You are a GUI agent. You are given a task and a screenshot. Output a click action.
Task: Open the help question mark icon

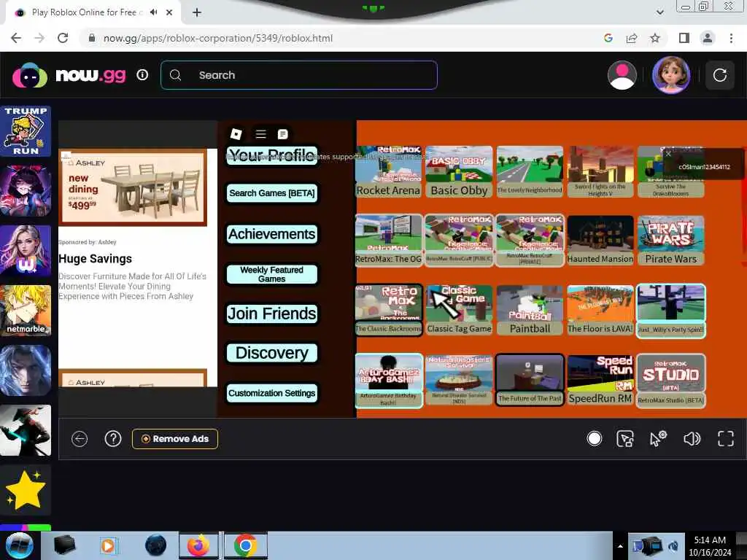coord(113,438)
